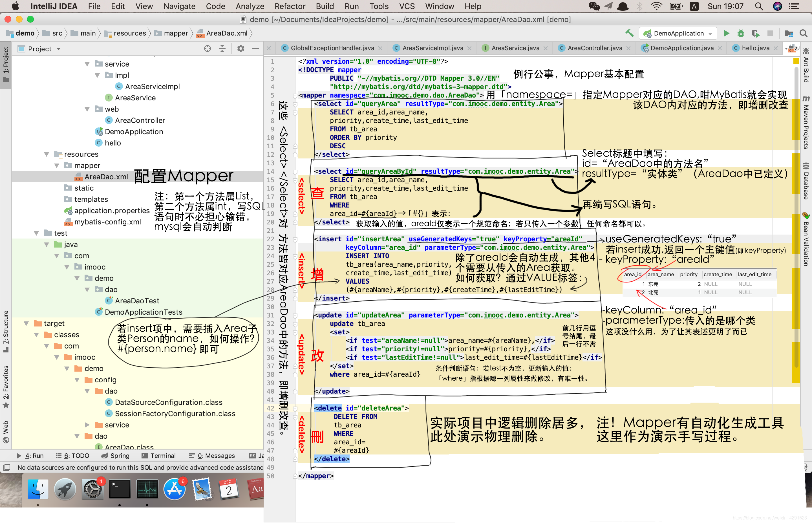
Task: Collapse the web folder in tree
Action: (x=87, y=109)
